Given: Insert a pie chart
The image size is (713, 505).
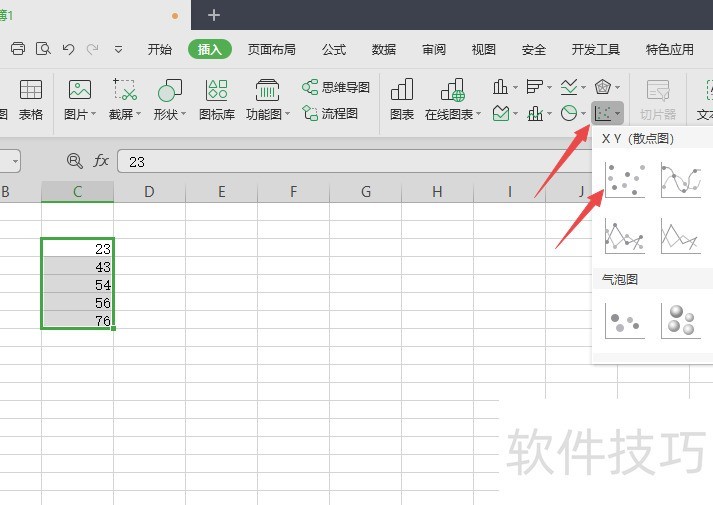Looking at the screenshot, I should click(x=569, y=113).
